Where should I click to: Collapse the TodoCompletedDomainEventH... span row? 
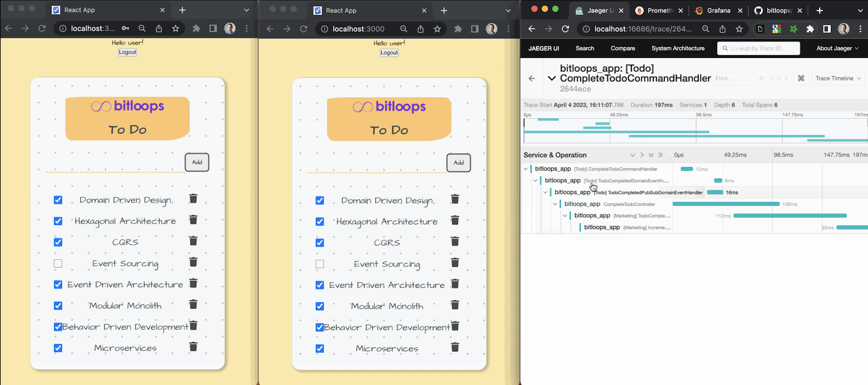[x=536, y=180]
